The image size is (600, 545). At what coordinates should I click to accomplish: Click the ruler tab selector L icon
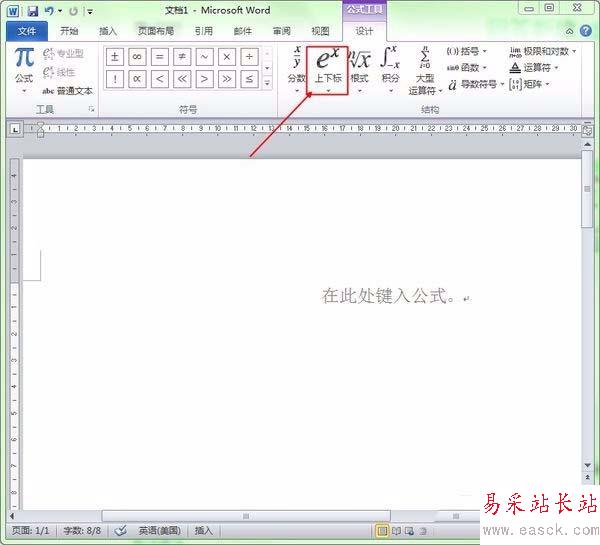pos(15,129)
